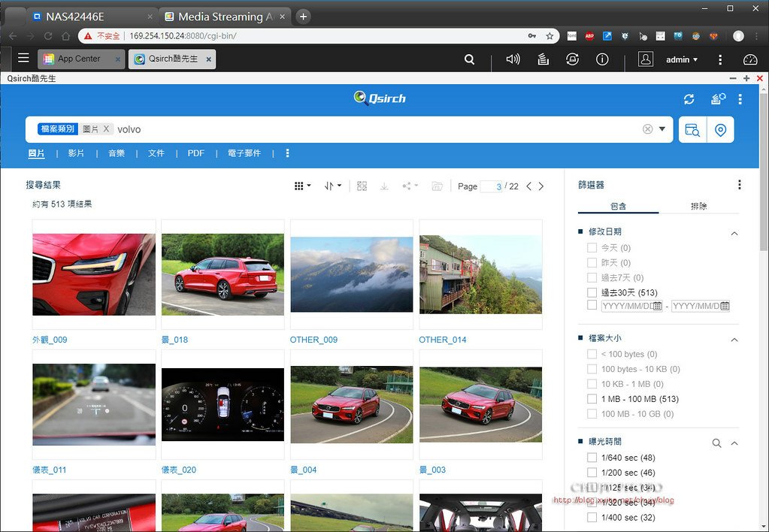Check the 今天 date filter
This screenshot has width=769, height=532.
tap(592, 248)
